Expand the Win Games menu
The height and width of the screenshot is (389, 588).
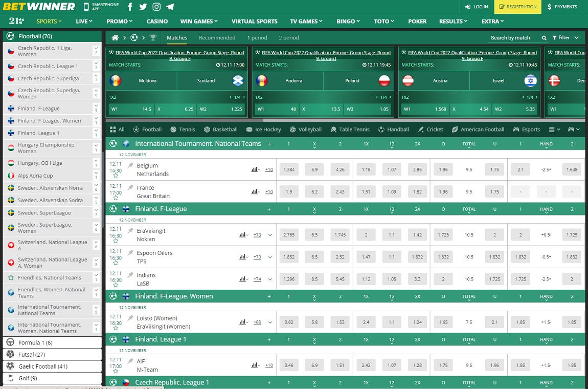pyautogui.click(x=199, y=21)
